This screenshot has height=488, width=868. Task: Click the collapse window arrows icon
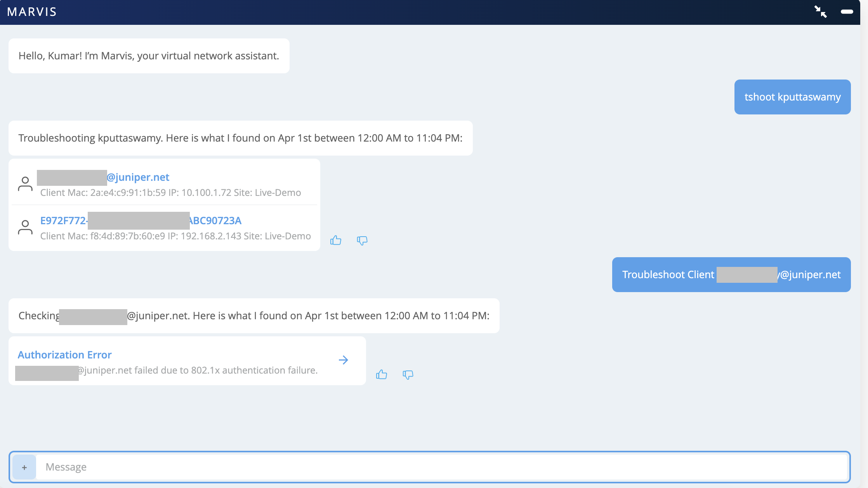(820, 12)
